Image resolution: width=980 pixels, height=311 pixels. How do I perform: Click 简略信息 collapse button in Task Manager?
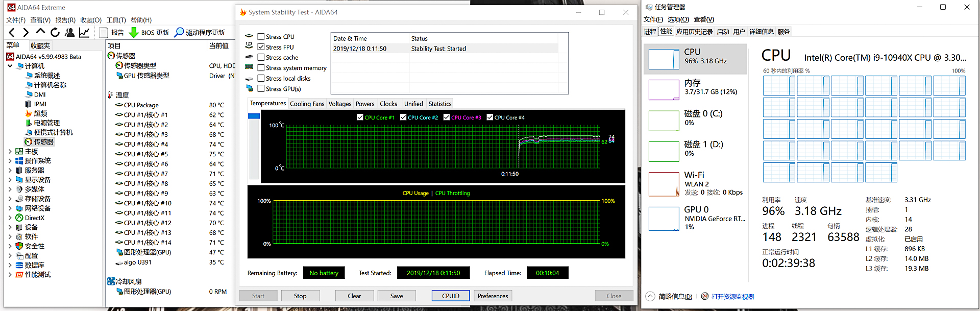pos(670,297)
